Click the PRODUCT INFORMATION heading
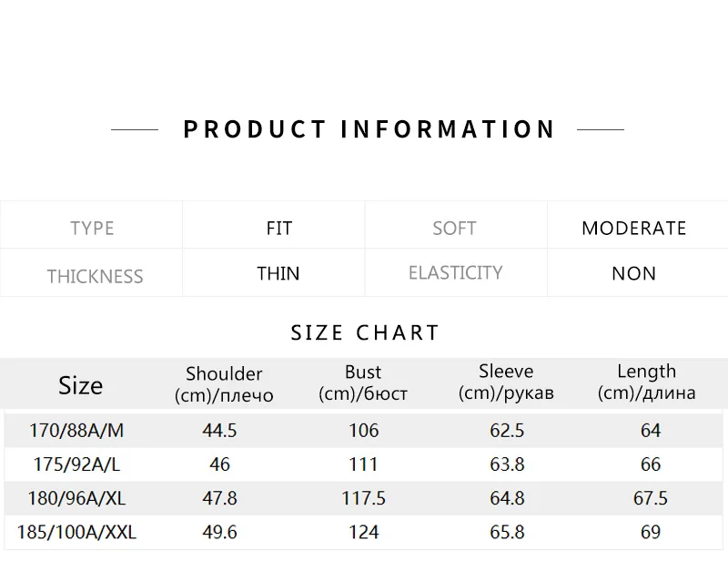 point(369,129)
